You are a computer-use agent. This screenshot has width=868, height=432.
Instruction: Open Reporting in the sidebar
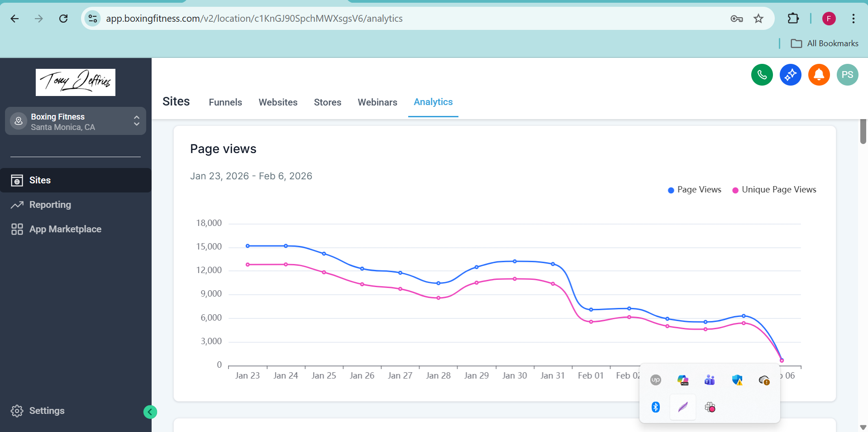pos(50,205)
